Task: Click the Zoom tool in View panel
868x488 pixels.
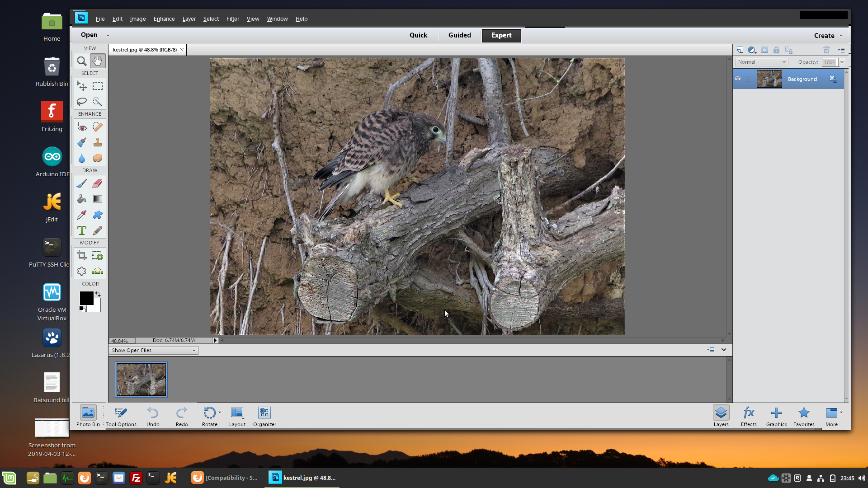Action: point(82,61)
